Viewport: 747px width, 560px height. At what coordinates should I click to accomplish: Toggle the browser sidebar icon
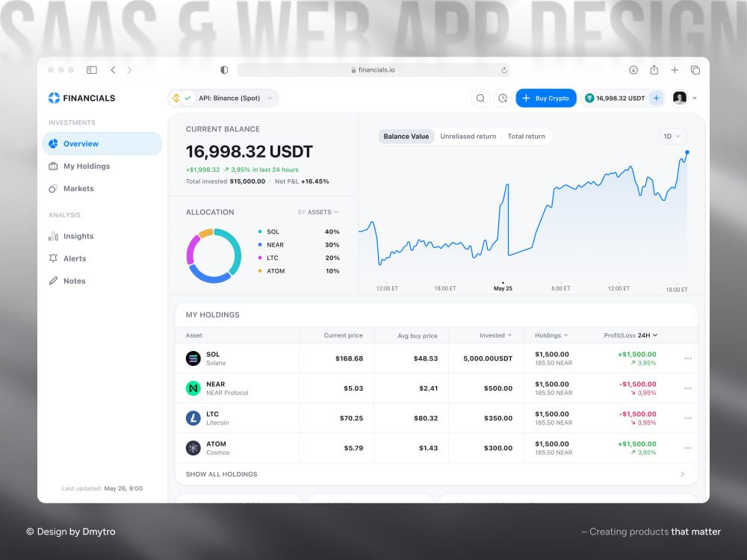click(91, 70)
